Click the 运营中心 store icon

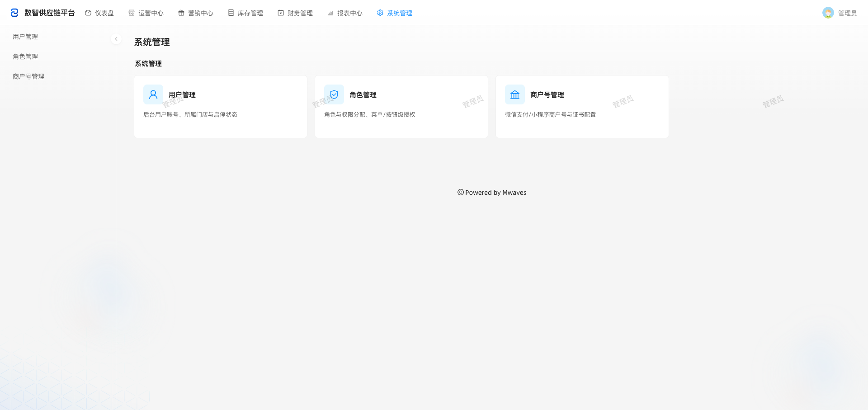(x=132, y=13)
